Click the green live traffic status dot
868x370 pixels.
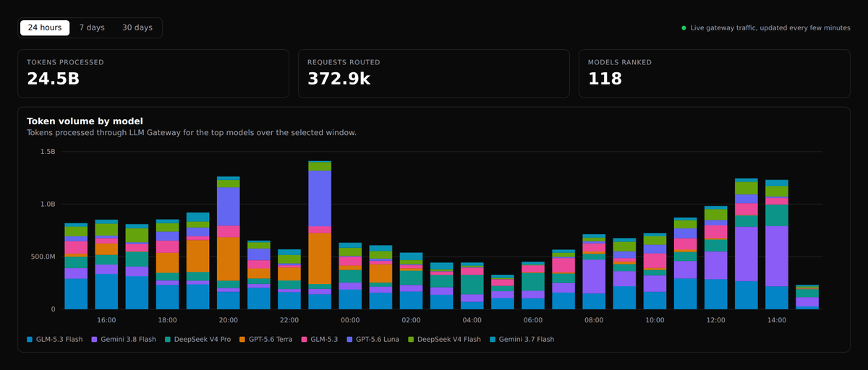point(684,28)
